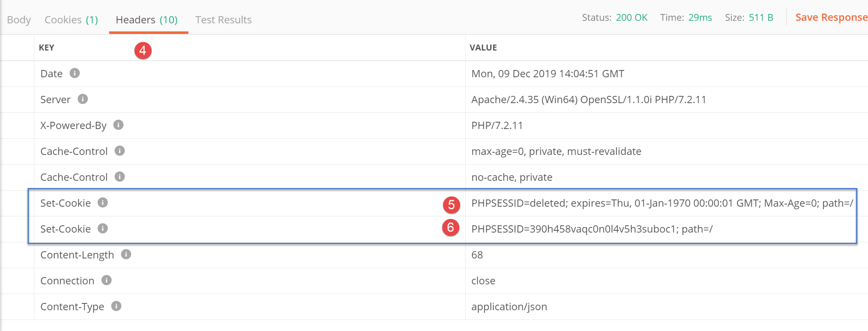
Task: Click the application/json Content-Type value
Action: tap(509, 306)
